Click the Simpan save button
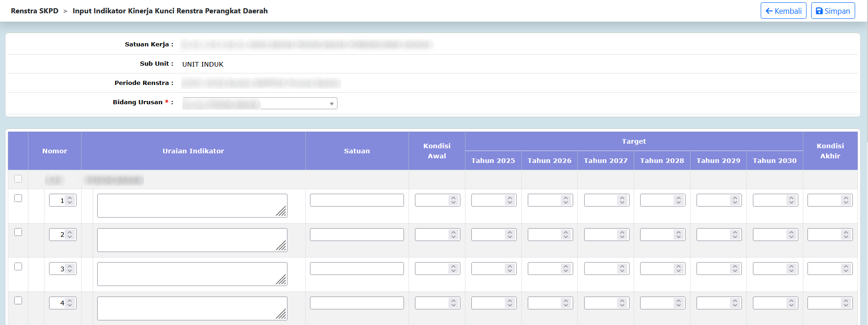Image resolution: width=868 pixels, height=325 pixels. pyautogui.click(x=833, y=11)
